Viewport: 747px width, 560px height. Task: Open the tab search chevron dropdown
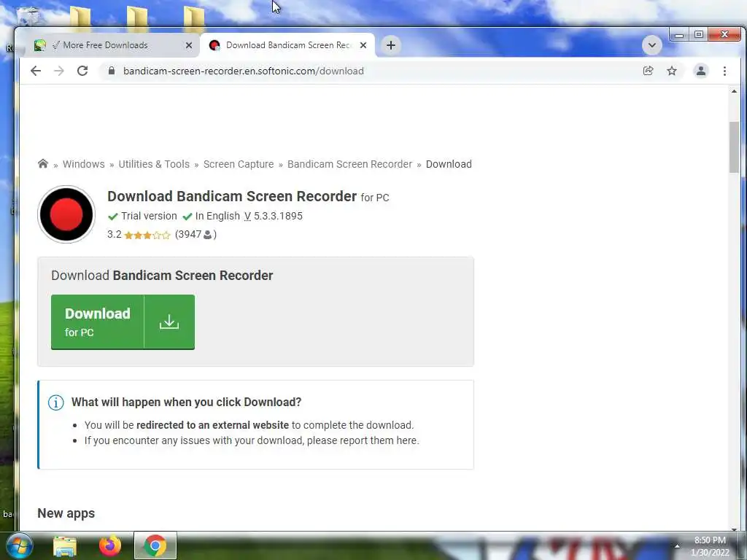point(651,45)
